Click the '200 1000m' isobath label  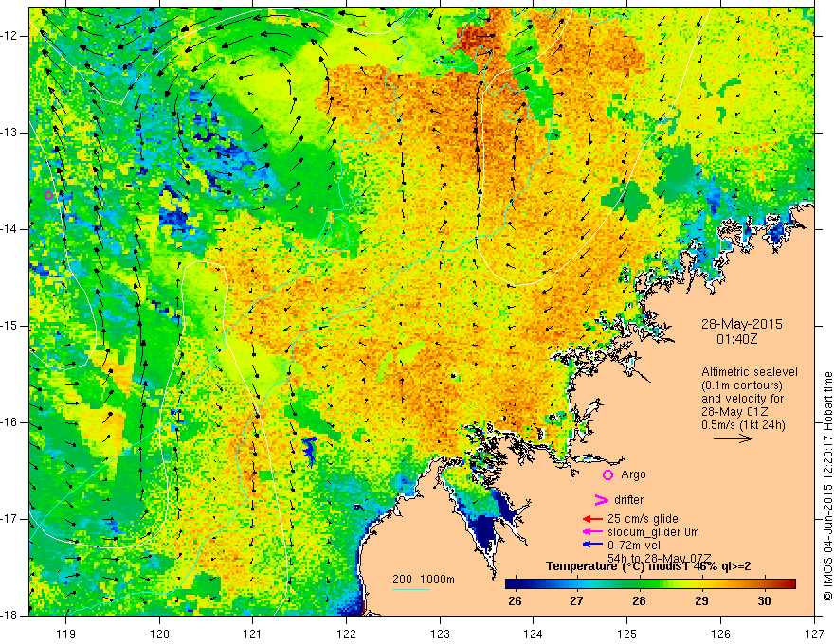(424, 580)
